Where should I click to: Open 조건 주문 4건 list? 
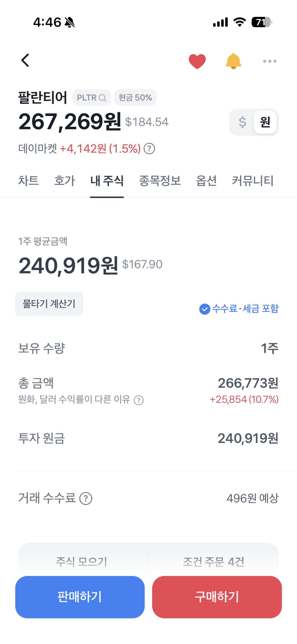[x=213, y=562]
